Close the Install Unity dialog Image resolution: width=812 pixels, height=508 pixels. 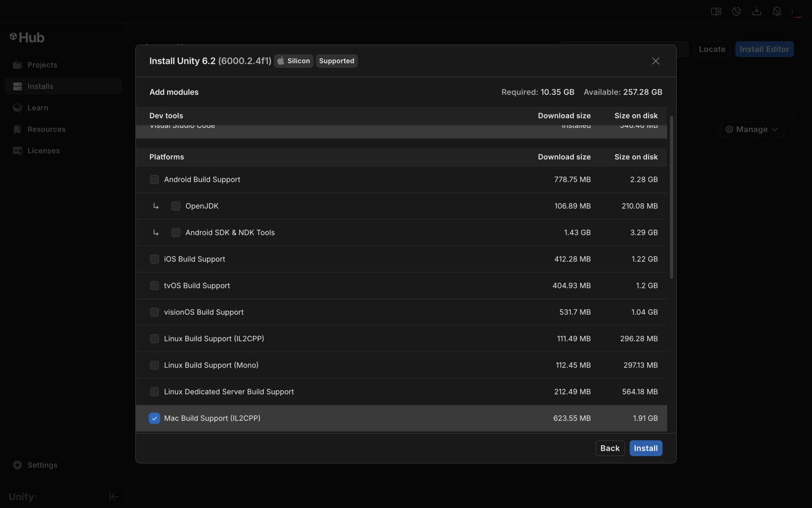pyautogui.click(x=655, y=61)
